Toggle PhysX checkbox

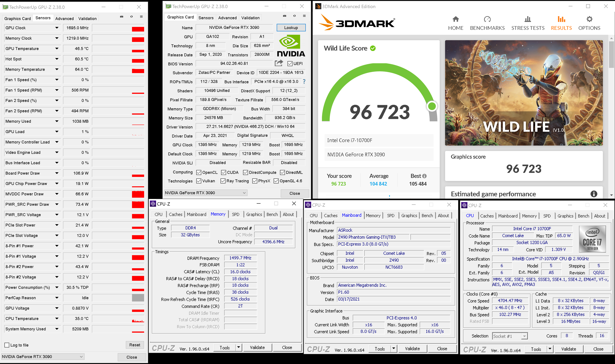pyautogui.click(x=255, y=181)
